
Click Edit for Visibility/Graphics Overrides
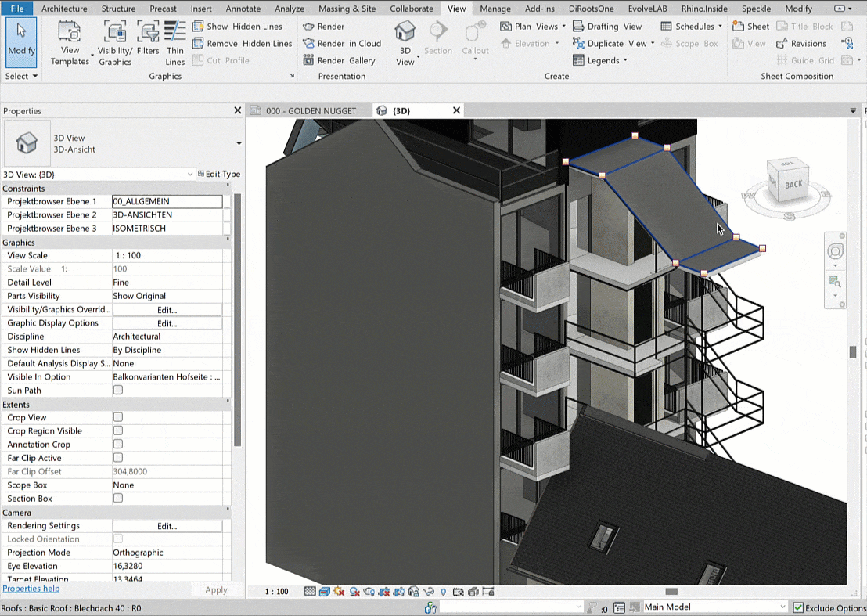pos(167,310)
